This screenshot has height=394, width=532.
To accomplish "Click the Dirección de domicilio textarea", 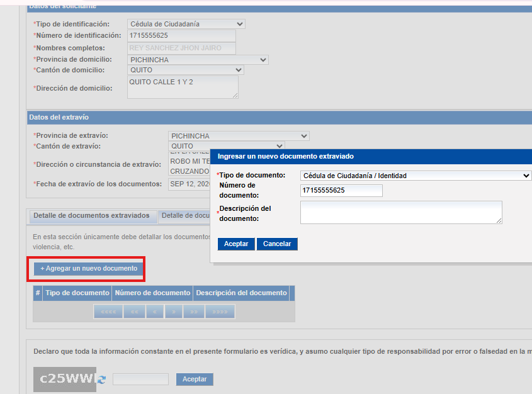I will (x=183, y=87).
